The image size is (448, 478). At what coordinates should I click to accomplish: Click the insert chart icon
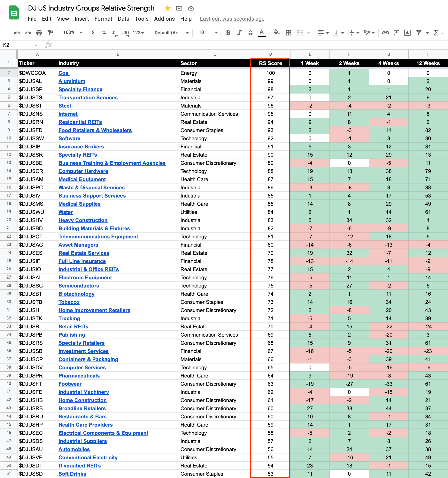click(407, 33)
